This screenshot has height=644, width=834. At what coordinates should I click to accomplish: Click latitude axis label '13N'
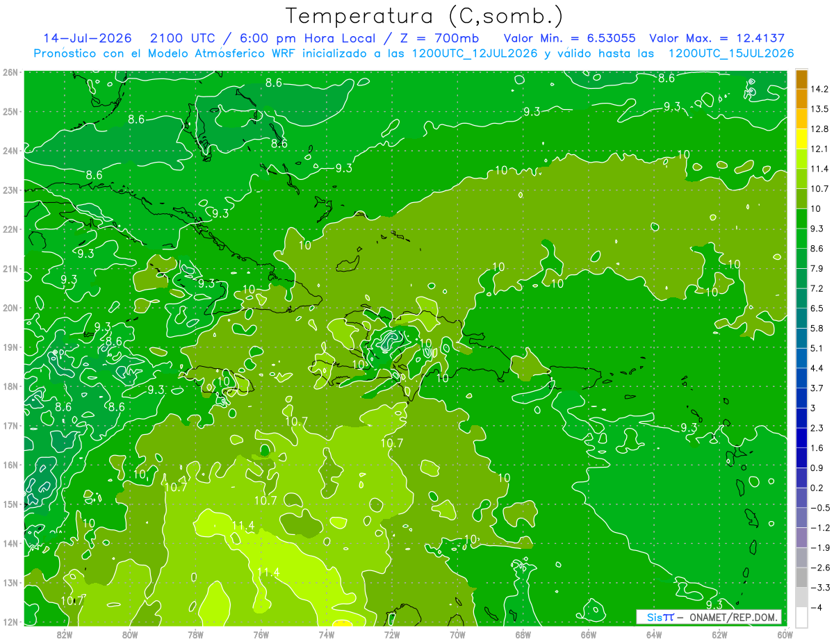(x=10, y=582)
